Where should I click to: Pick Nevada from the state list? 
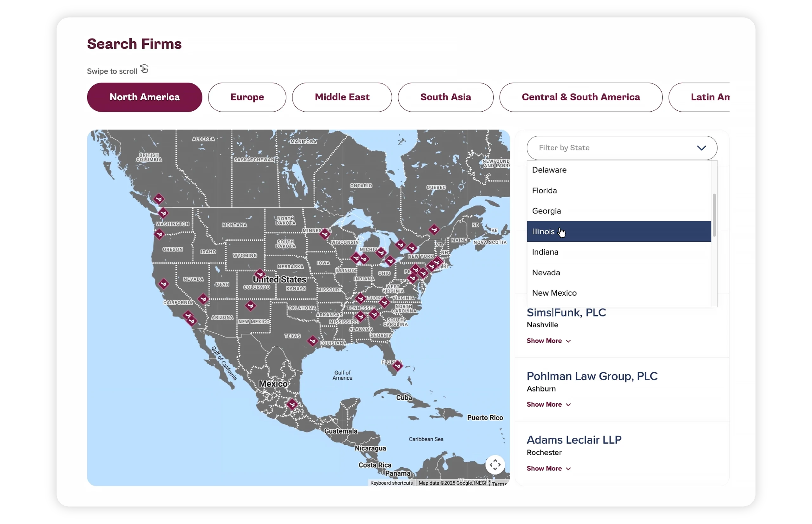pos(619,272)
